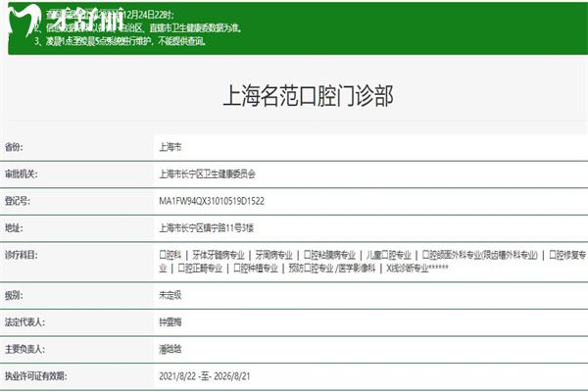Click the 执业许可证有效期 row label
The image size is (588, 392).
[x=35, y=376]
